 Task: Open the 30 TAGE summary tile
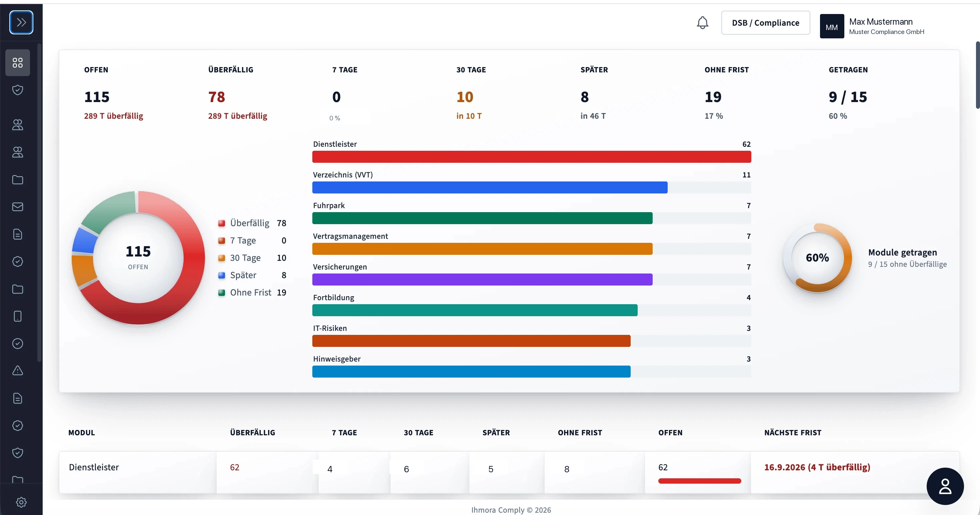tap(471, 93)
